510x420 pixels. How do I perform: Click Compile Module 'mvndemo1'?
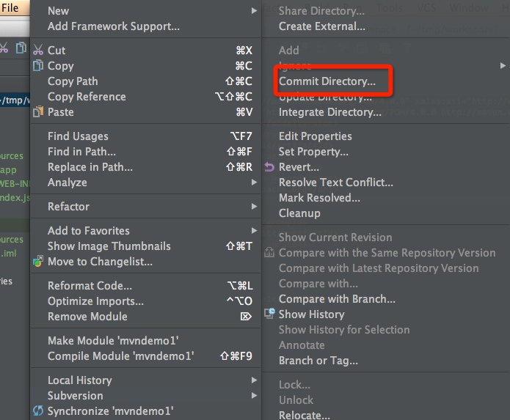pyautogui.click(x=120, y=356)
